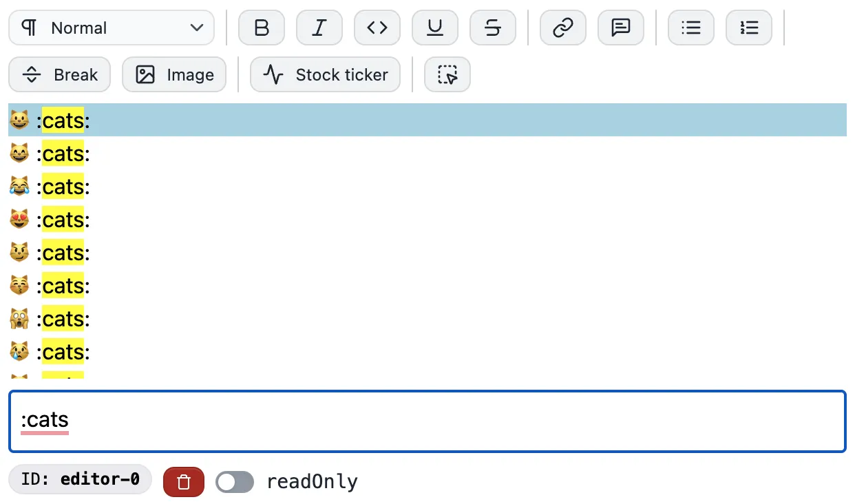Image resolution: width=855 pixels, height=504 pixels.
Task: Toggle underline formatting
Action: pyautogui.click(x=435, y=28)
